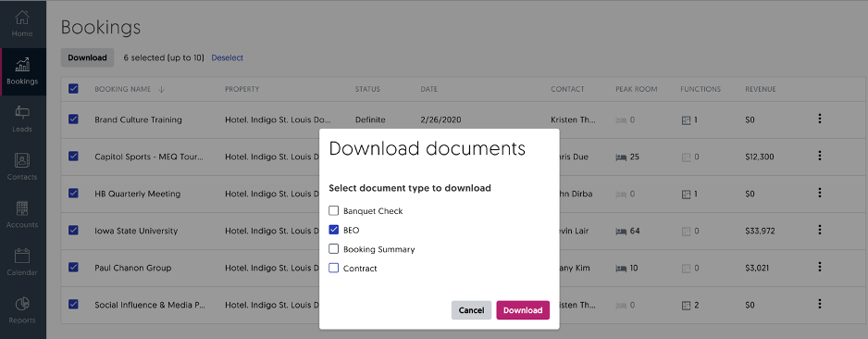Image resolution: width=868 pixels, height=339 pixels.
Task: Open the Bookings chart icon in sidebar
Action: 22,65
